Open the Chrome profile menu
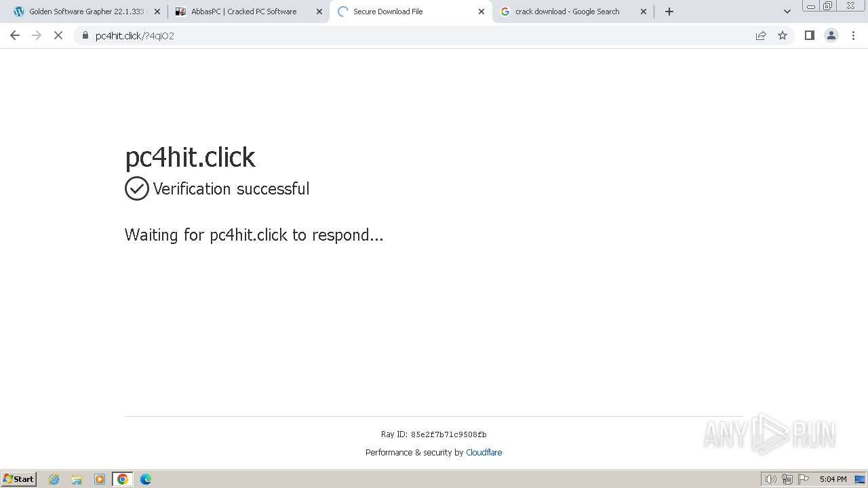Viewport: 868px width, 488px height. (x=831, y=35)
